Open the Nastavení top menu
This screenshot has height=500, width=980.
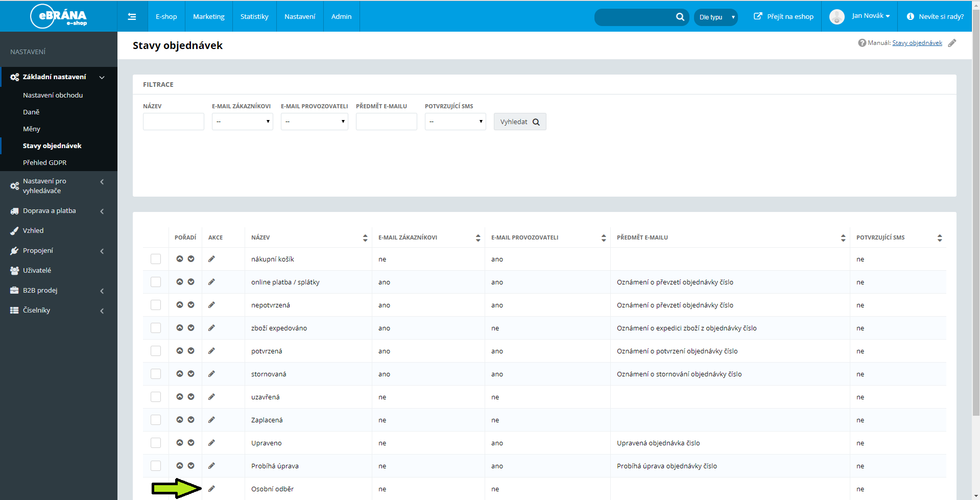[x=300, y=16]
